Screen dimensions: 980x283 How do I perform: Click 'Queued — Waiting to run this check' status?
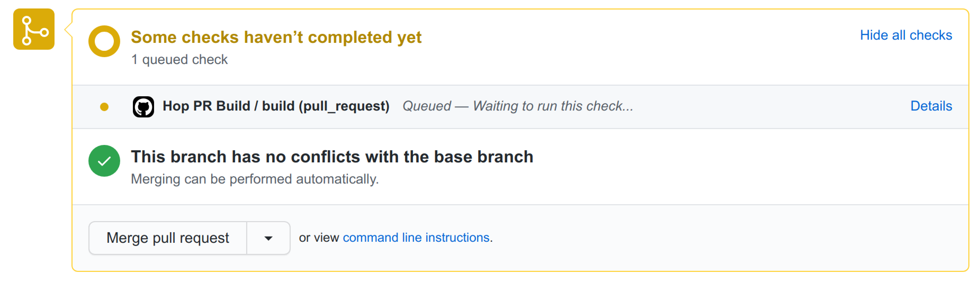(517, 106)
